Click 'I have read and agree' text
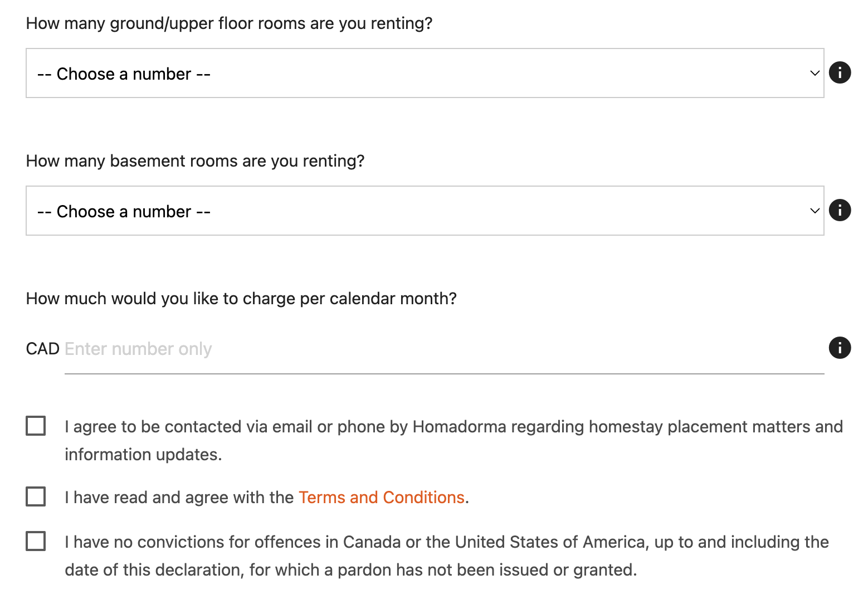Image resolution: width=868 pixels, height=604 pixels. point(179,497)
